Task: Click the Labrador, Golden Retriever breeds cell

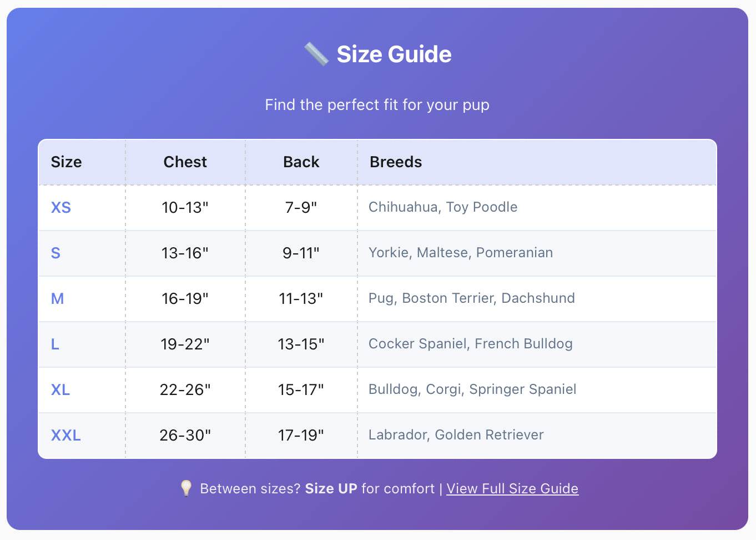Action: coord(456,434)
